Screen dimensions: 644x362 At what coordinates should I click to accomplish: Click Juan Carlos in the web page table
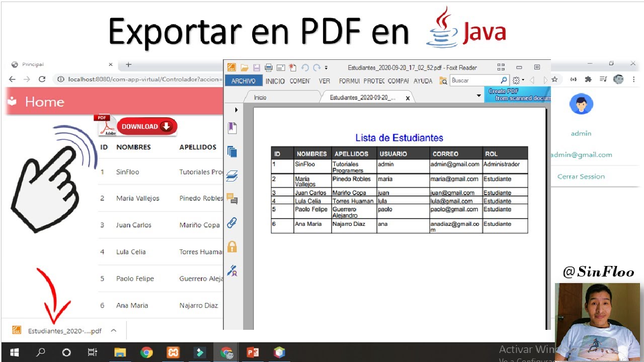(x=133, y=225)
